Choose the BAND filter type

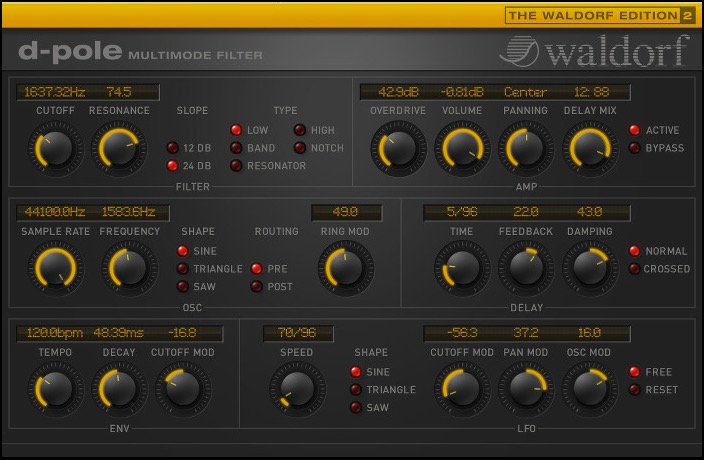click(236, 148)
